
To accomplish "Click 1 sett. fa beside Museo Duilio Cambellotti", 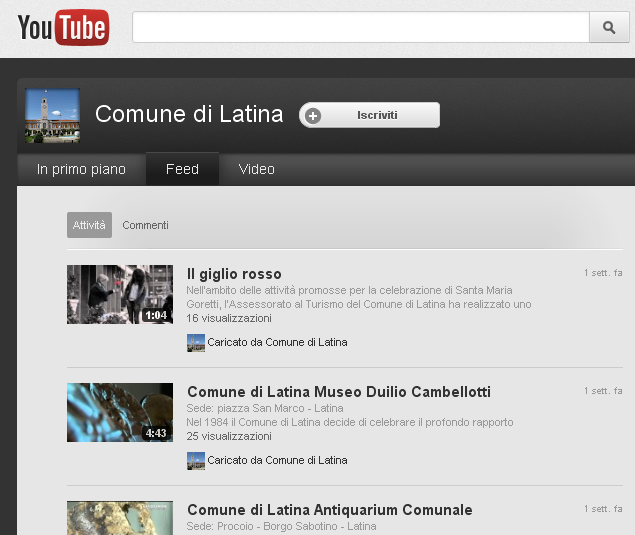I will (603, 391).
